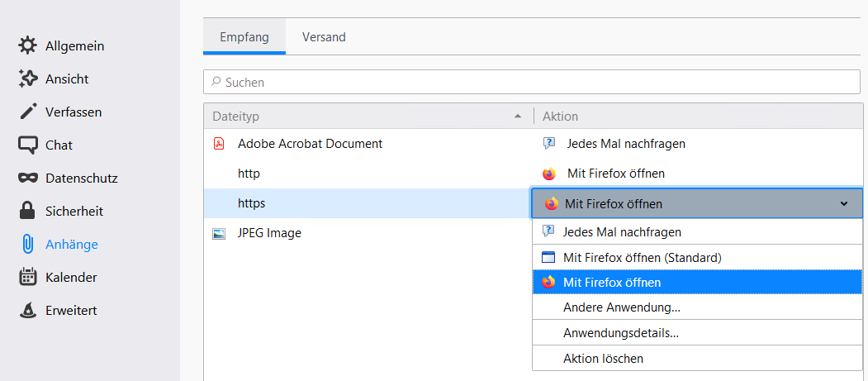868x381 pixels.
Task: Open Anhänge settings via paperclip icon
Action: click(28, 244)
